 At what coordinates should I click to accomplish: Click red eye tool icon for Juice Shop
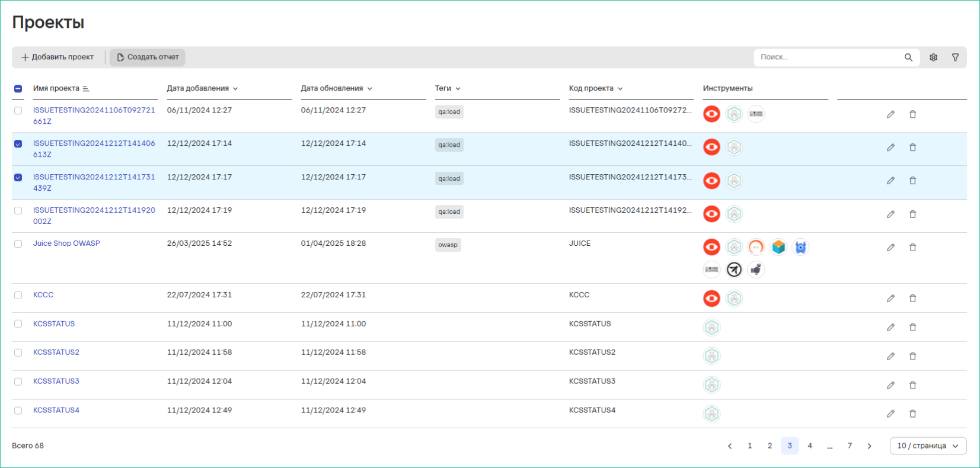(x=711, y=248)
